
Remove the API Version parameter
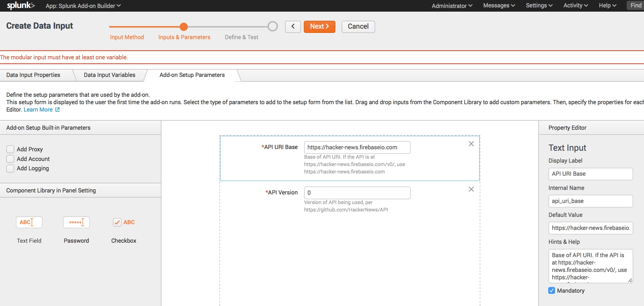coord(471,189)
